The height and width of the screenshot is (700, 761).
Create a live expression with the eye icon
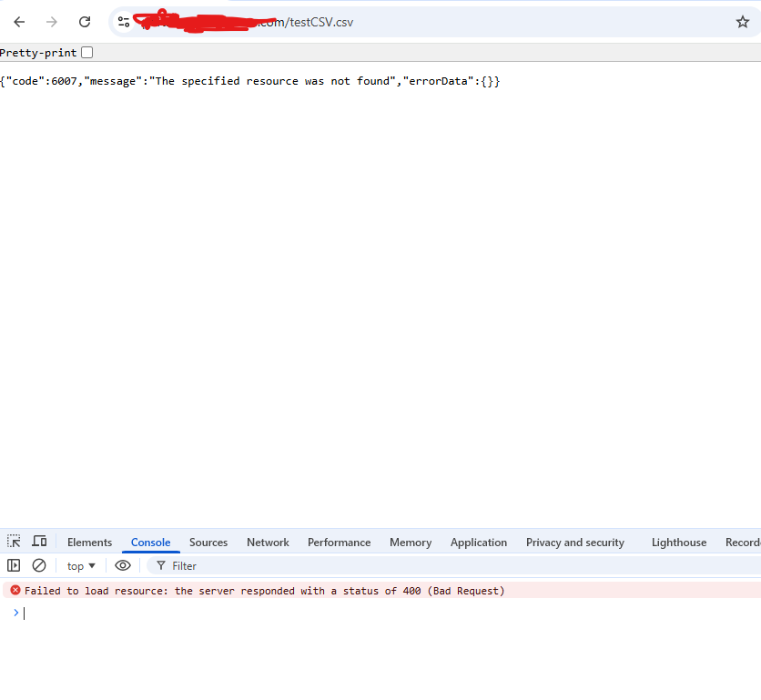pyautogui.click(x=123, y=565)
